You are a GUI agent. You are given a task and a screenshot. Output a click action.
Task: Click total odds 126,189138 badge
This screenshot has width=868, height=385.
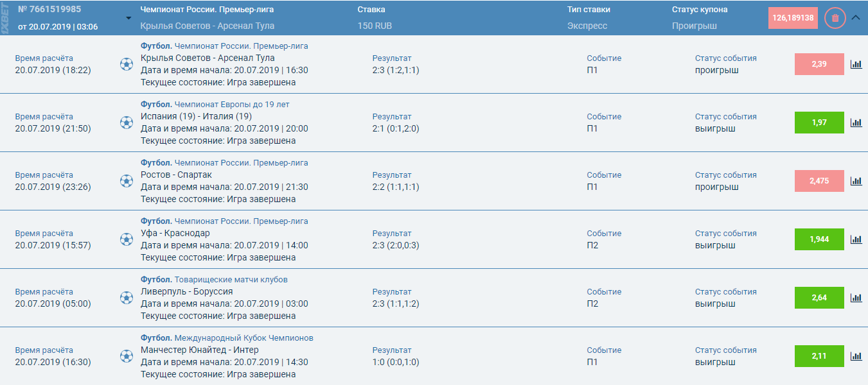(793, 18)
